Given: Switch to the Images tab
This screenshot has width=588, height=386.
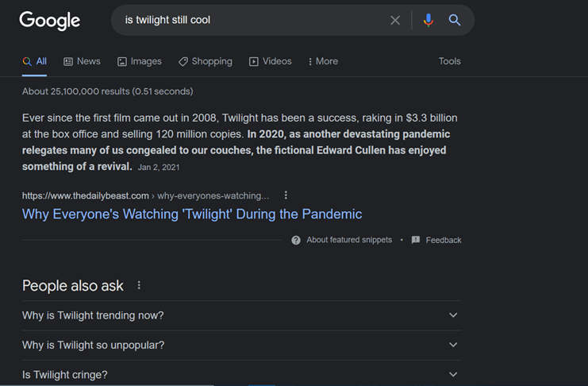Looking at the screenshot, I should coord(139,61).
